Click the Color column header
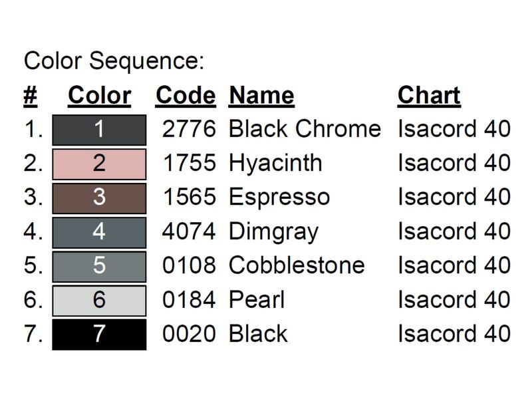 [99, 96]
